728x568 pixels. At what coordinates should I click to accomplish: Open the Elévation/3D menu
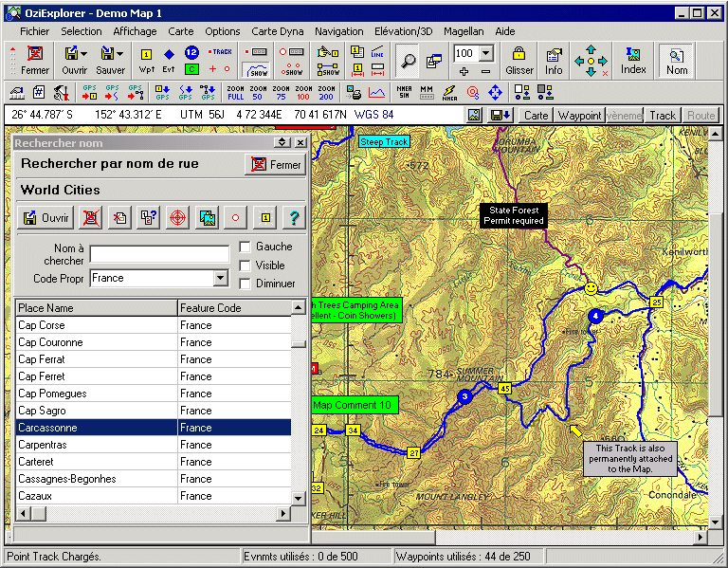[x=403, y=31]
